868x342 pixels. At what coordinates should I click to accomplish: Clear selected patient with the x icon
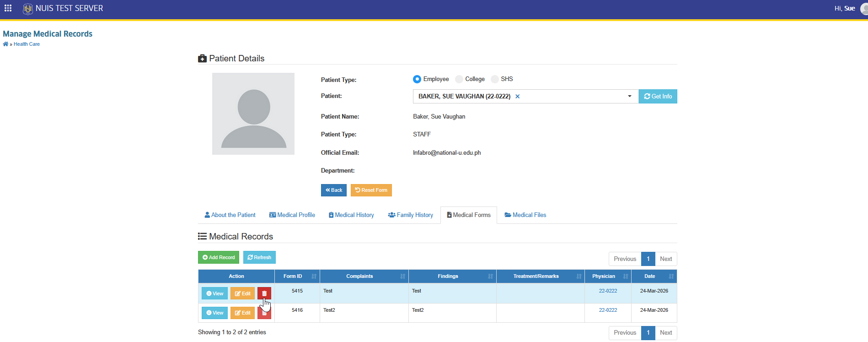[x=518, y=97]
